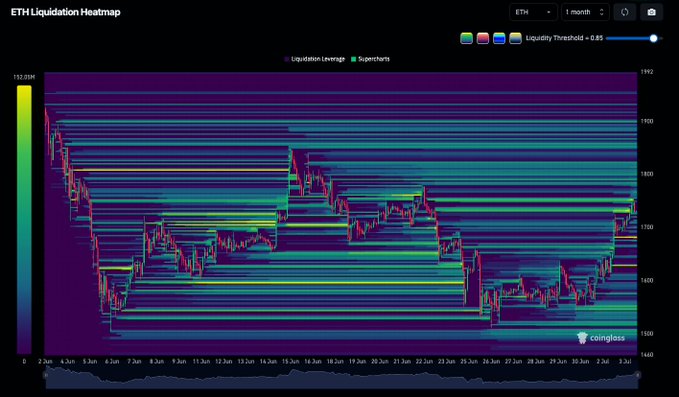Click the range navigator mini chart
679x397 pixels.
pyautogui.click(x=341, y=377)
